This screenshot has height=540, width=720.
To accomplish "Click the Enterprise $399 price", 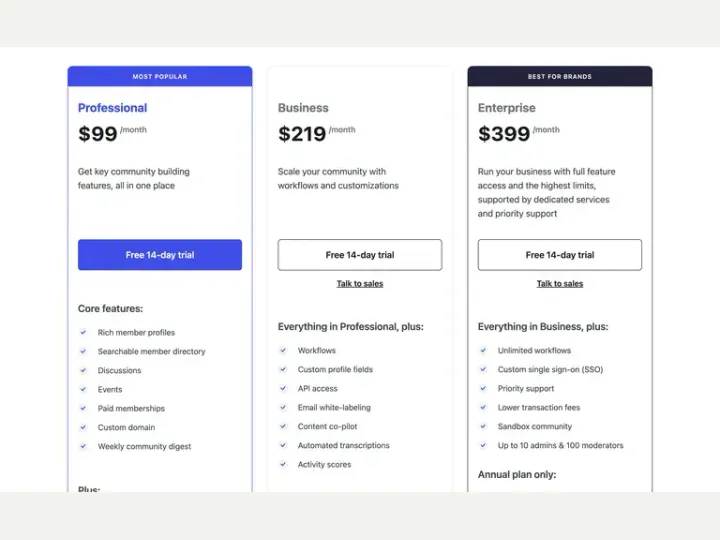I will (504, 134).
